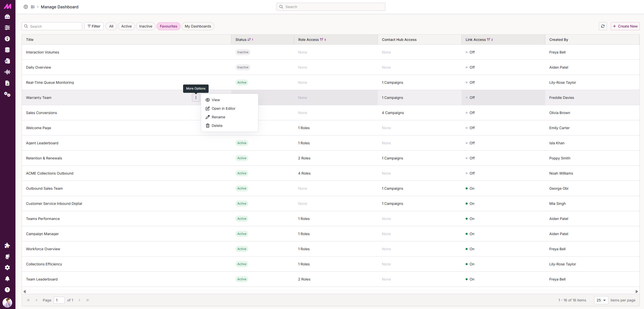Open the sliders settings sidebar icon
The width and height of the screenshot is (644, 309).
7,28
